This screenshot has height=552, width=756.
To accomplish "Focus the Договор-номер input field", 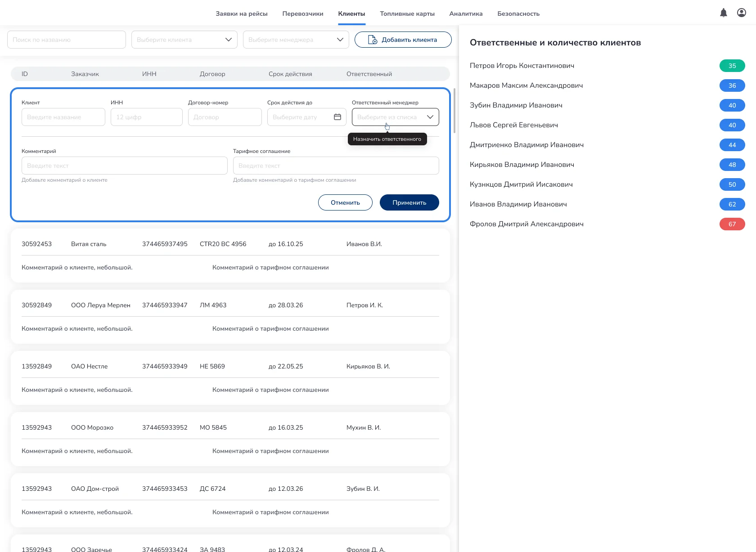I will tap(225, 117).
